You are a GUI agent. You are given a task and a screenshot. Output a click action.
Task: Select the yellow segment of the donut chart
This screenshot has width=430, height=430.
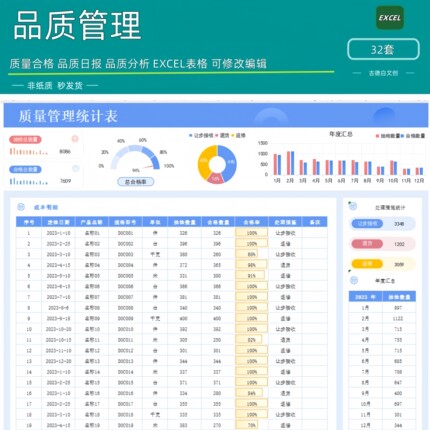(204, 161)
